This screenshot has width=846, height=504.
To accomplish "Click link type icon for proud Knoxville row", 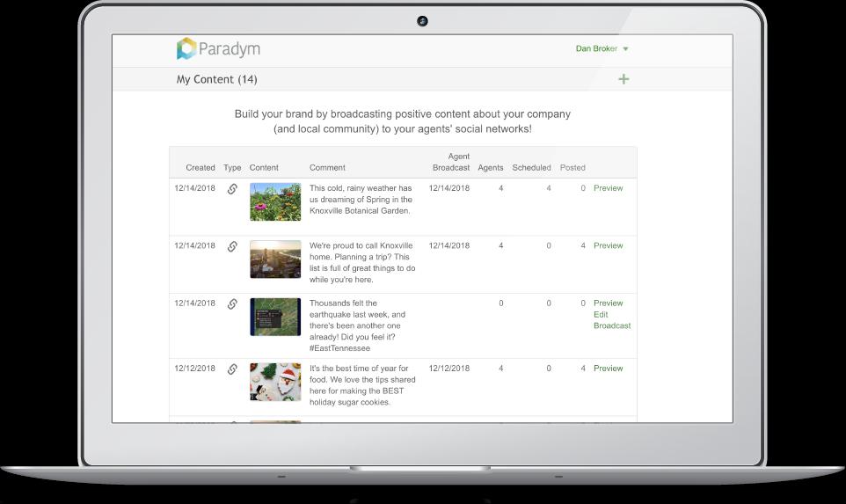I will click(x=232, y=246).
